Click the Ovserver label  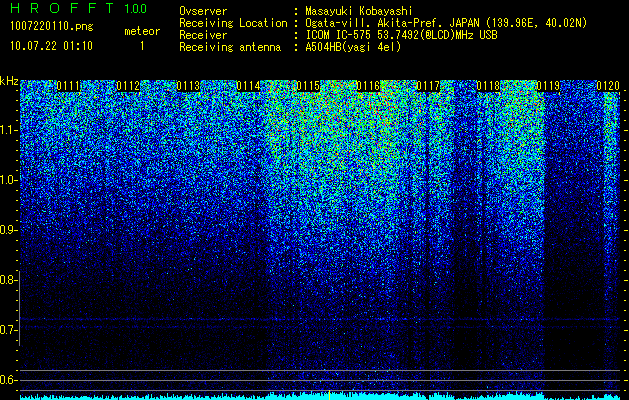point(203,12)
